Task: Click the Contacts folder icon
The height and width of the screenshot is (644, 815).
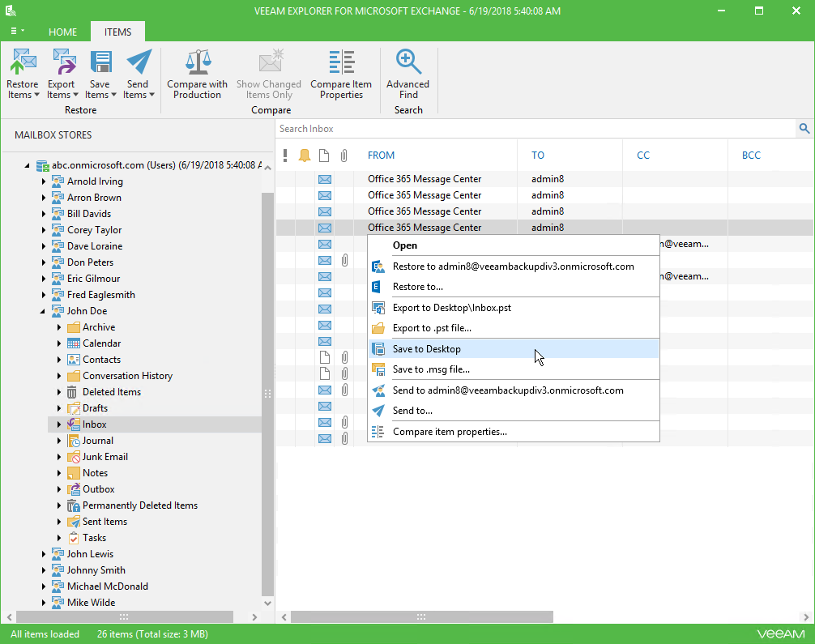Action: [74, 359]
